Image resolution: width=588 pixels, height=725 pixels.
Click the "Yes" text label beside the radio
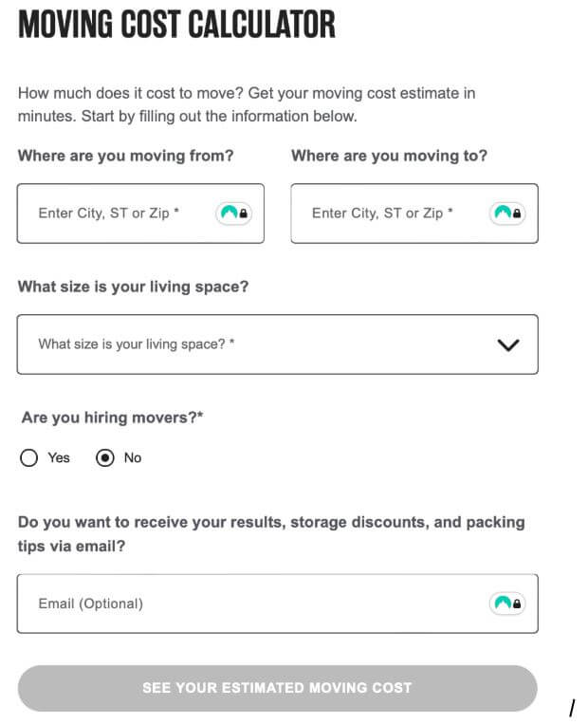point(59,457)
